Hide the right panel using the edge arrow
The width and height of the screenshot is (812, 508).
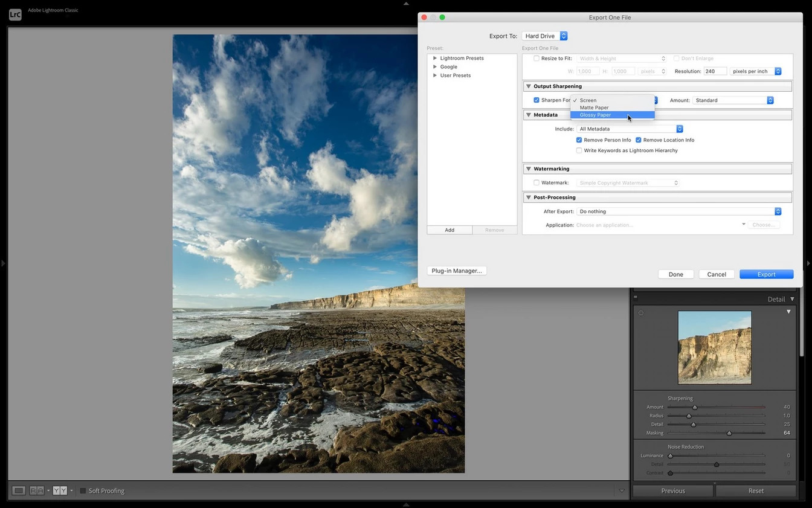click(808, 263)
